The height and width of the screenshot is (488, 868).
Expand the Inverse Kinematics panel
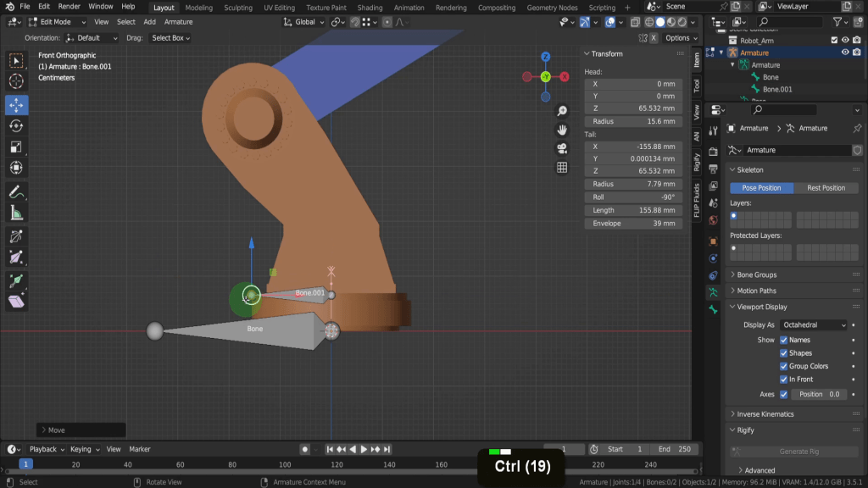[765, 414]
